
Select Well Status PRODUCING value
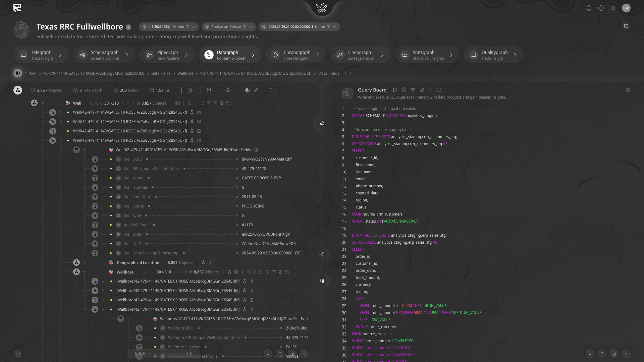[x=253, y=206]
